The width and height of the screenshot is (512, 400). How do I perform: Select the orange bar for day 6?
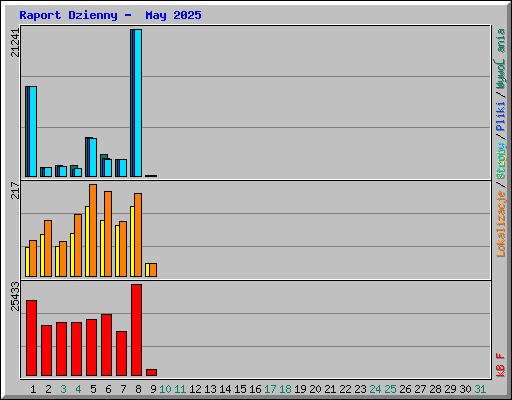point(108,234)
